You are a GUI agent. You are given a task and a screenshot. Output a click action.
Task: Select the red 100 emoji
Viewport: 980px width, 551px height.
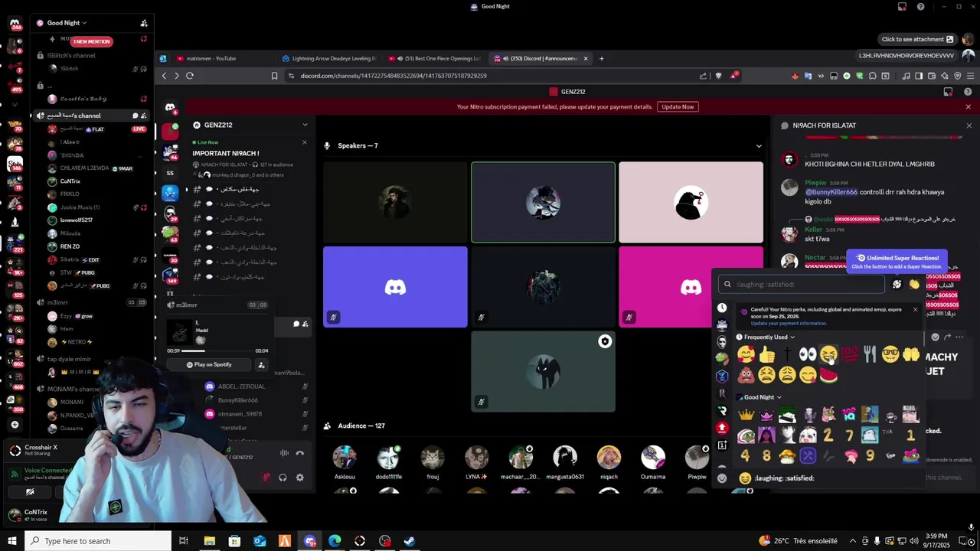click(849, 354)
